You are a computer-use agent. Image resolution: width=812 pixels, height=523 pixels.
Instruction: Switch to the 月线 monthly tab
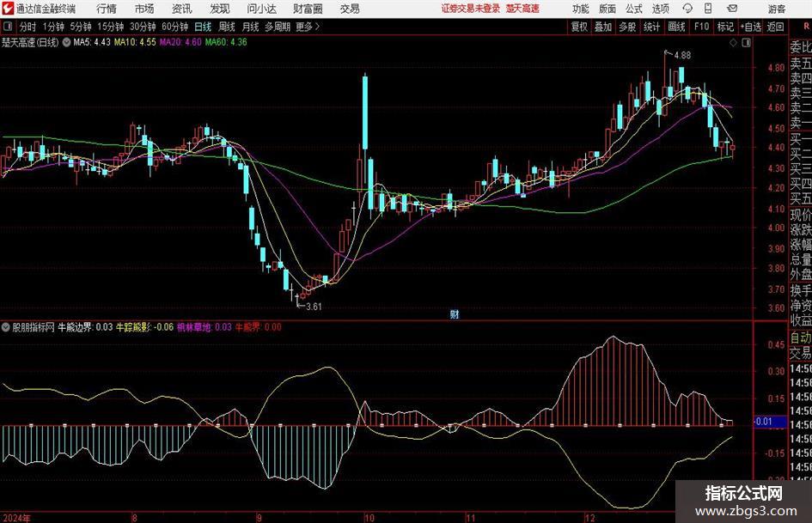[251, 27]
